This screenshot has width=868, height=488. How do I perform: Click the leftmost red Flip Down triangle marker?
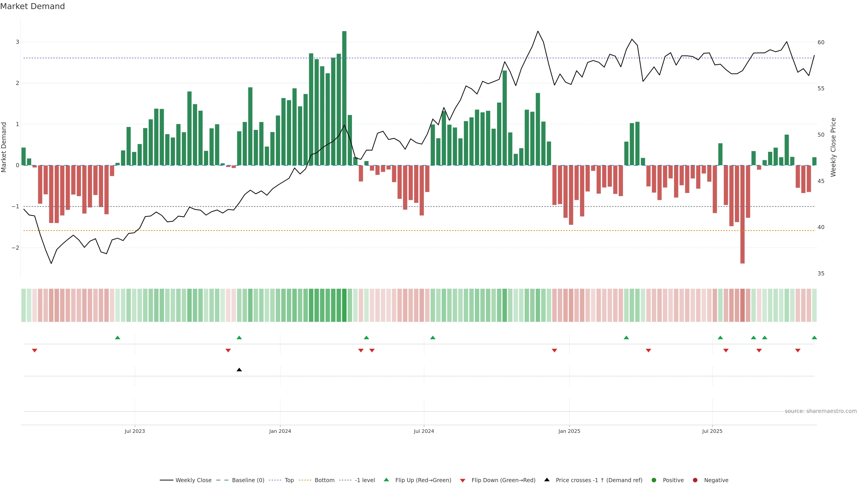click(34, 351)
